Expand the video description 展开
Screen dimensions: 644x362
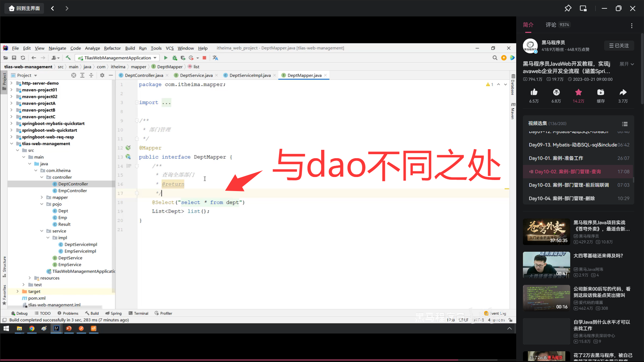pyautogui.click(x=627, y=64)
